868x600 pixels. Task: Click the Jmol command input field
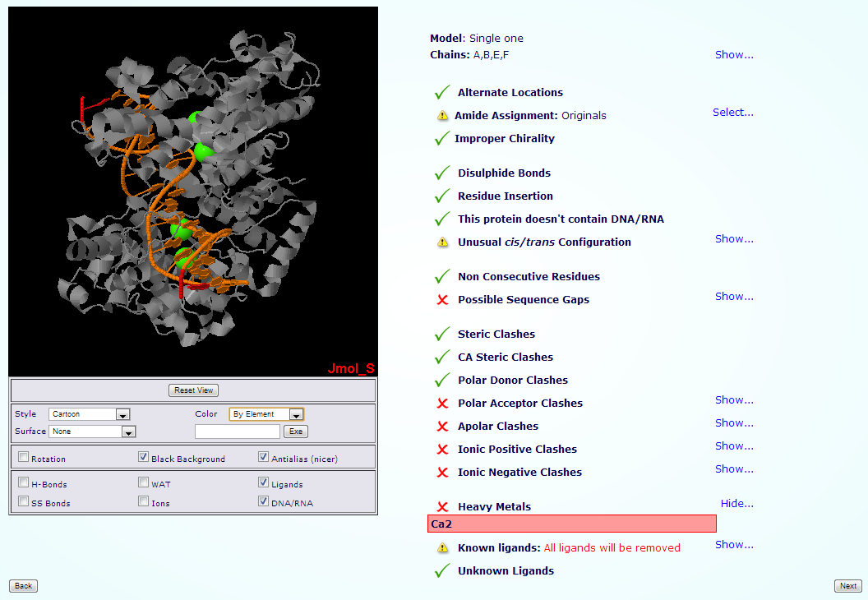point(238,432)
